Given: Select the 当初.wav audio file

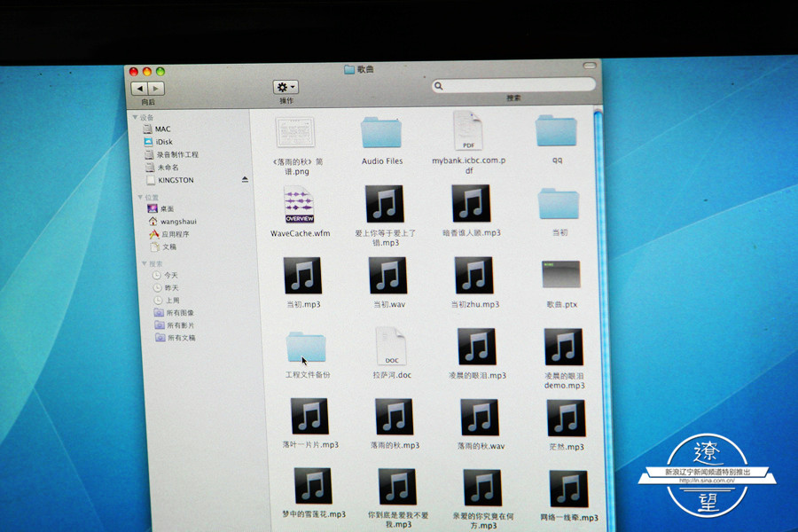Looking at the screenshot, I should pyautogui.click(x=387, y=276).
